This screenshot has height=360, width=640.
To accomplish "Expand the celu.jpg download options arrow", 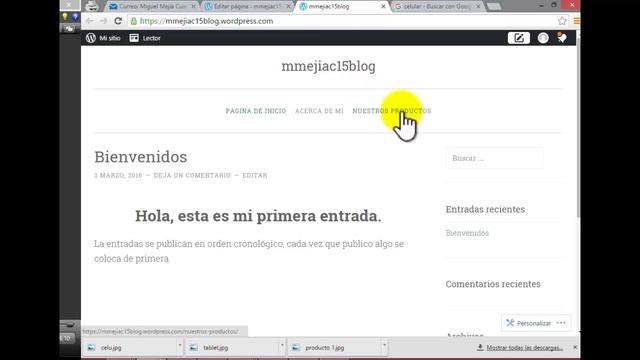I will [x=180, y=345].
